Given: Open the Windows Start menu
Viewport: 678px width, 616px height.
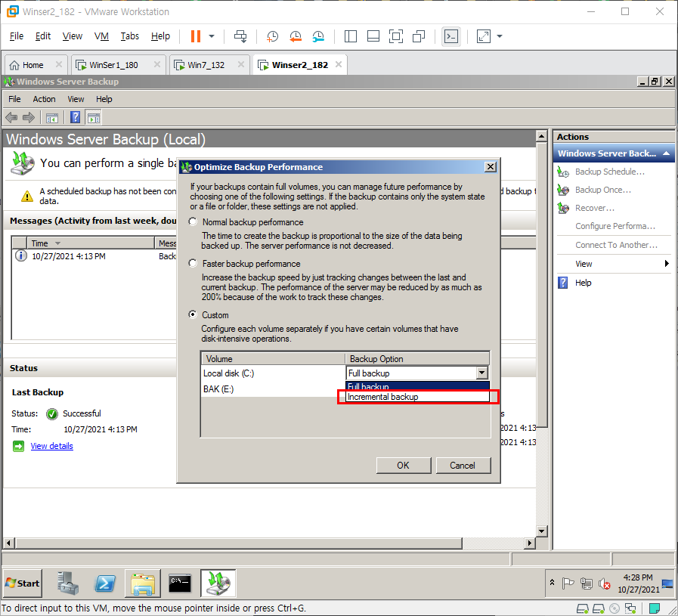Looking at the screenshot, I should [23, 583].
